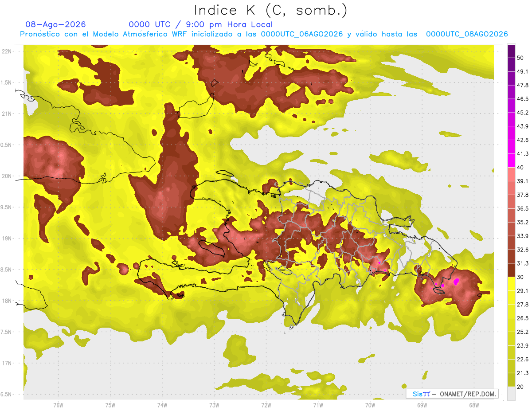
Task: Click the '73W' longitude label
Action: coord(214,405)
